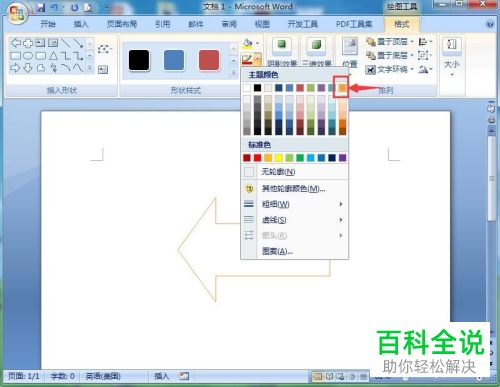Switch to the 审阅 ribbon tab
The height and width of the screenshot is (387, 500).
coord(229,24)
